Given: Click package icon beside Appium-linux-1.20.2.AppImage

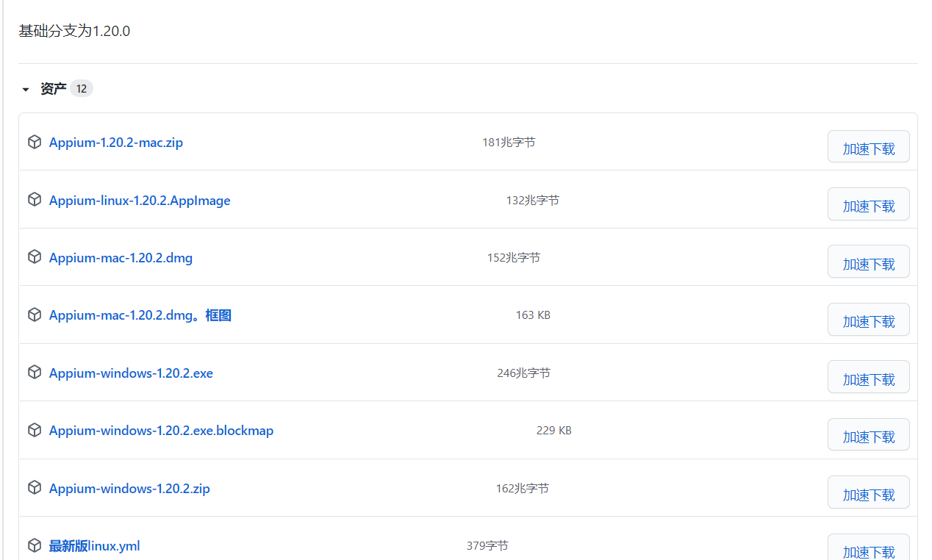Looking at the screenshot, I should point(34,200).
